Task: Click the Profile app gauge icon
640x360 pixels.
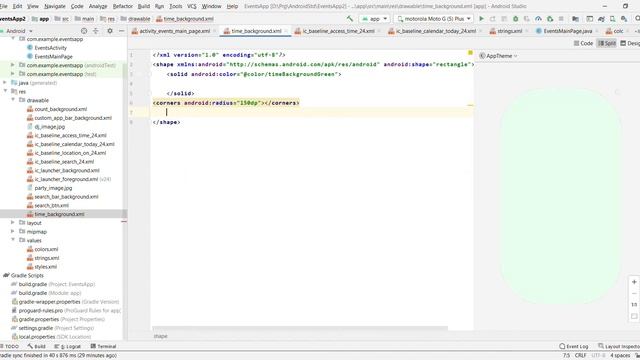Action: click(x=538, y=19)
